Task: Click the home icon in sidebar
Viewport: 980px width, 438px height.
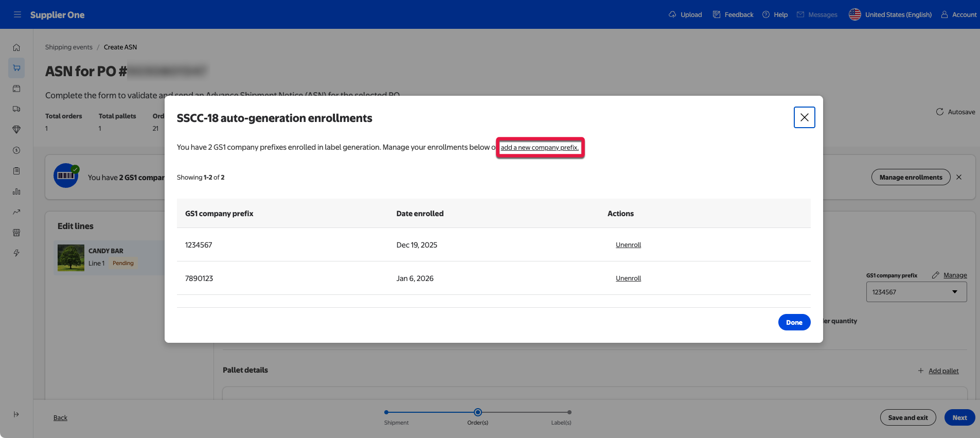Action: click(x=16, y=47)
